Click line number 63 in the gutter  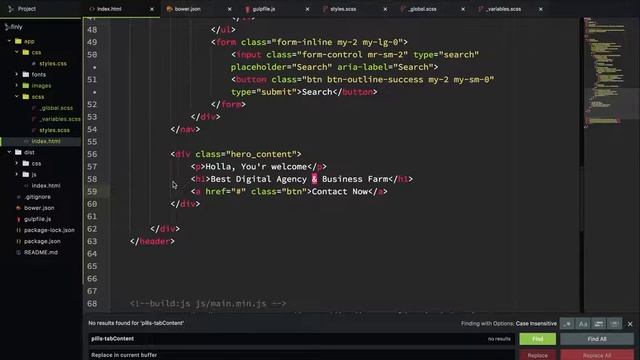pos(92,241)
